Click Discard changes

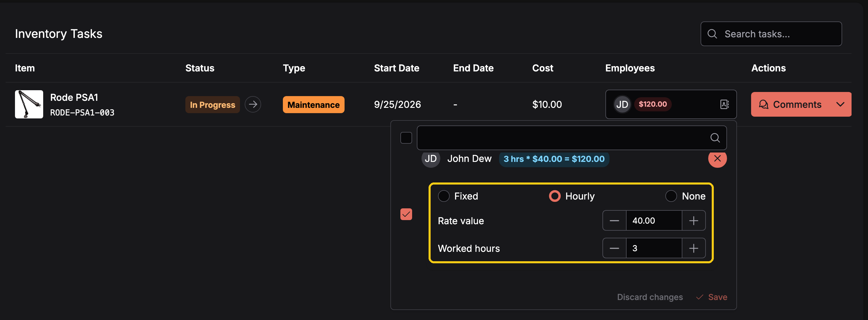pyautogui.click(x=650, y=297)
